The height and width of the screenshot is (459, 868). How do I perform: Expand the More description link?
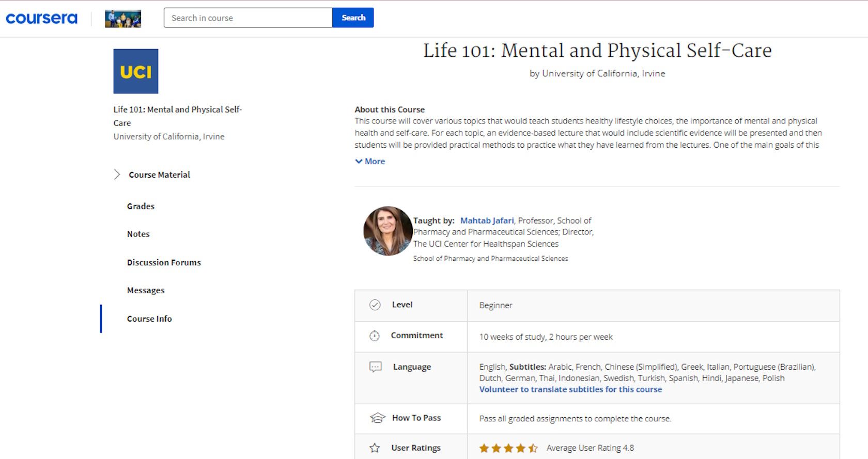[370, 161]
